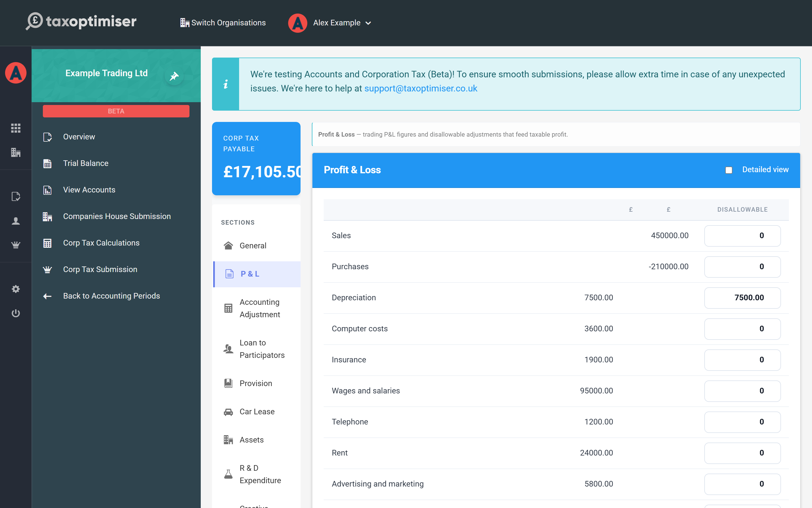
Task: Click the Corp Tax Payable card
Action: [x=256, y=158]
